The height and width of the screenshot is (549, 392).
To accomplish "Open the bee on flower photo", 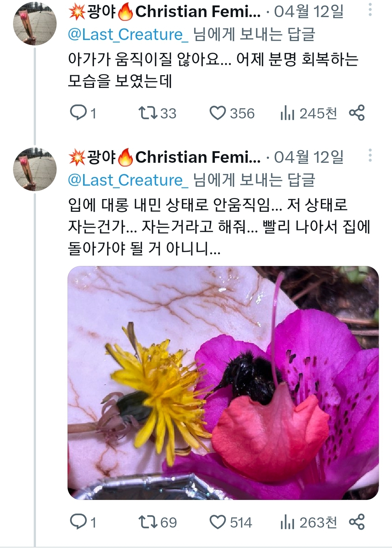I will (223, 383).
